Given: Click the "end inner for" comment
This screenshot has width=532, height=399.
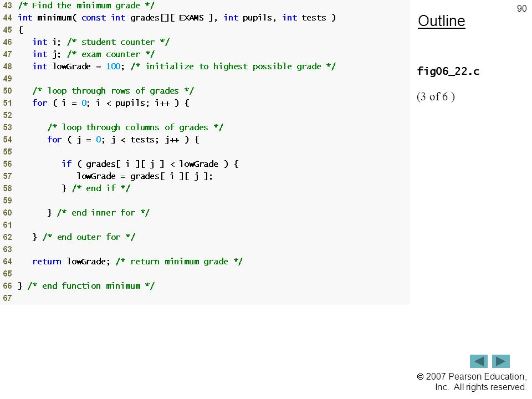Looking at the screenshot, I should (104, 213).
